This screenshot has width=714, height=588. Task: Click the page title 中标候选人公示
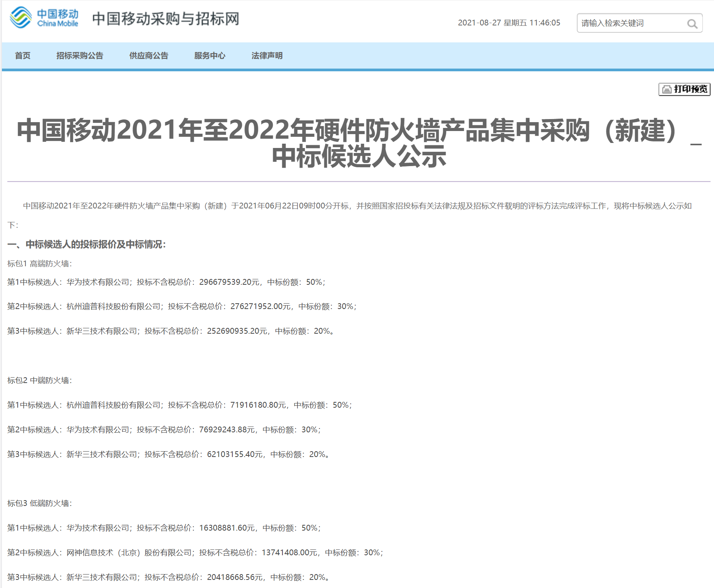tap(359, 156)
